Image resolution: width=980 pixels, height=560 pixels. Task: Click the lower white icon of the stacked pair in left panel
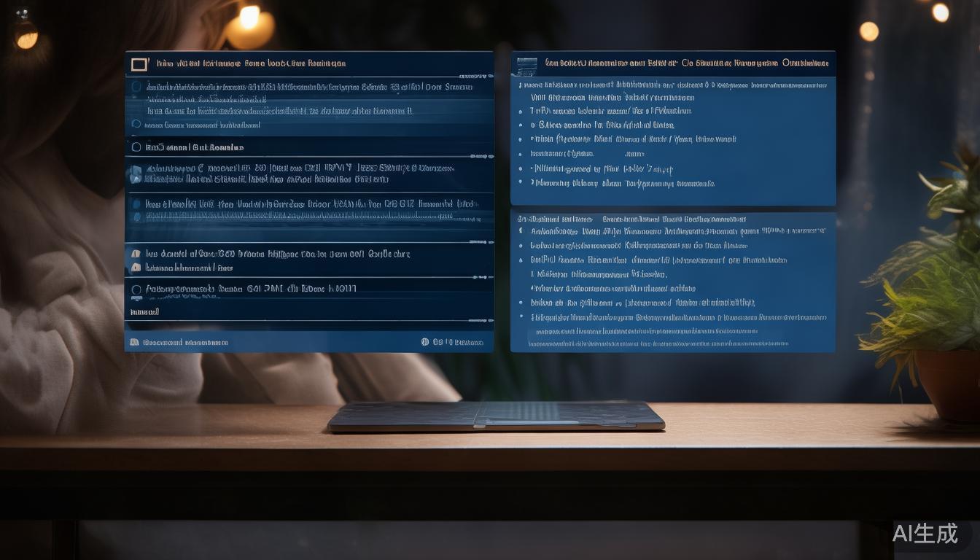(x=135, y=268)
